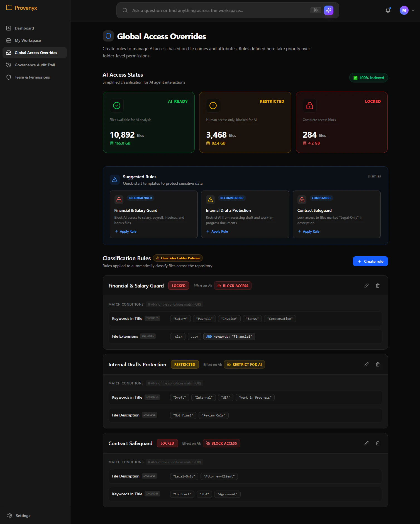The width and height of the screenshot is (420, 524).
Task: Go to My Workspace in the sidebar
Action: tap(35, 40)
